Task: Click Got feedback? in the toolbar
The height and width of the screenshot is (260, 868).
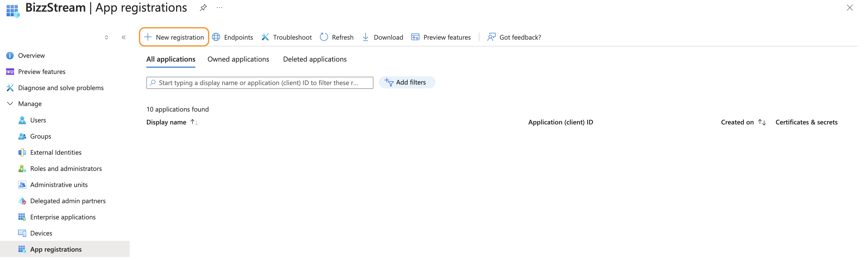Action: tap(514, 37)
